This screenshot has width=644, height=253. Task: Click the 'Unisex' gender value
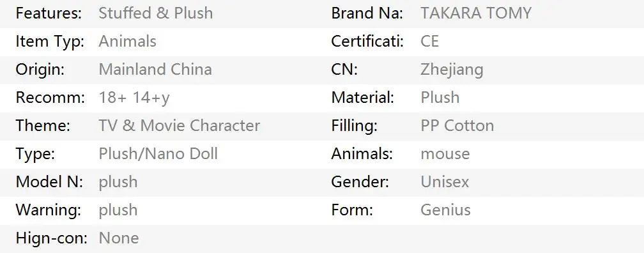445,182
